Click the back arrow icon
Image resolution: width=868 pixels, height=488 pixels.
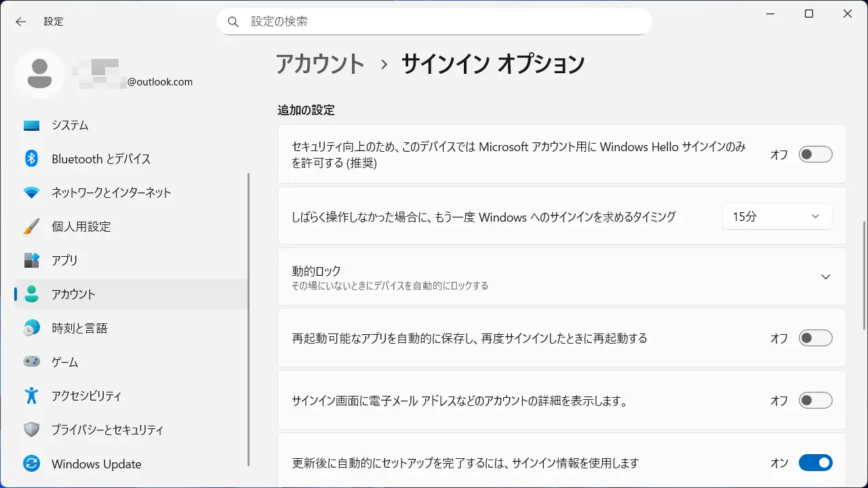pyautogui.click(x=21, y=22)
